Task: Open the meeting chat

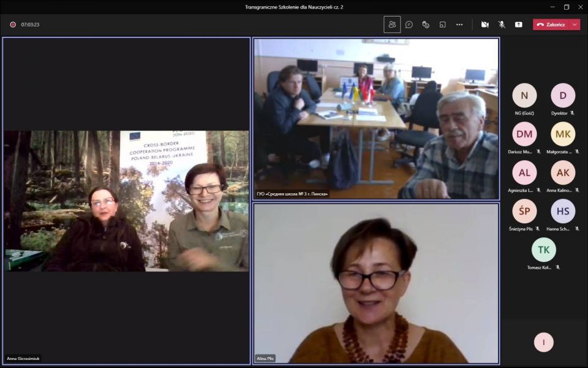Action: point(409,25)
